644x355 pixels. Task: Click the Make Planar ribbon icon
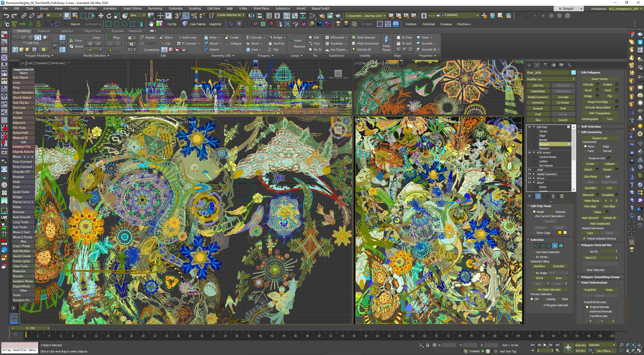click(386, 43)
